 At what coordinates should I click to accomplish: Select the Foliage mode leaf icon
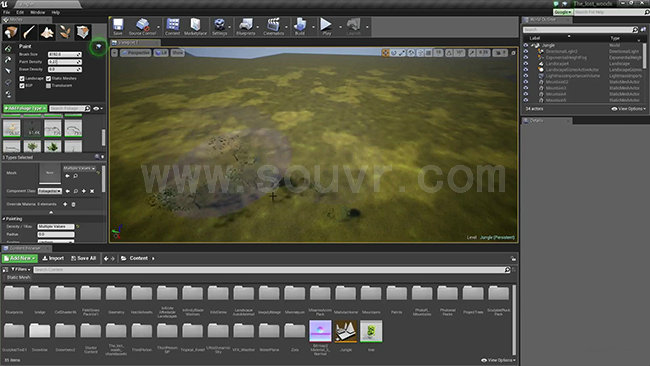click(x=65, y=32)
